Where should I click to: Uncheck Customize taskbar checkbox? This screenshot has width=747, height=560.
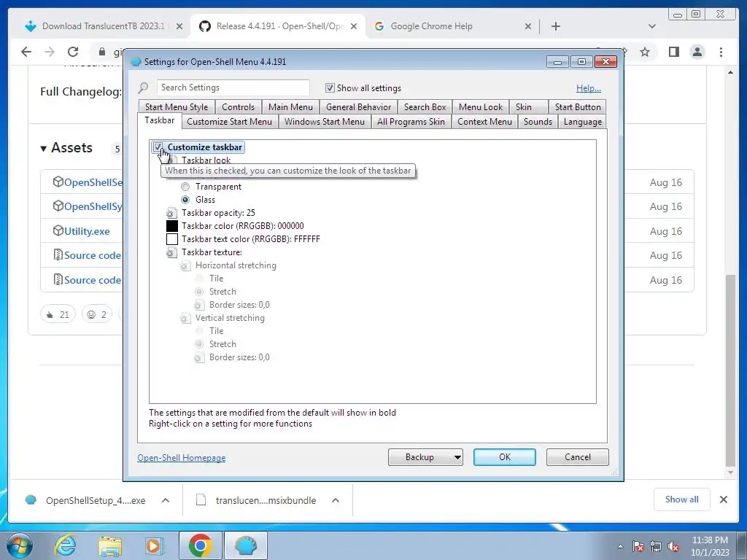[158, 147]
